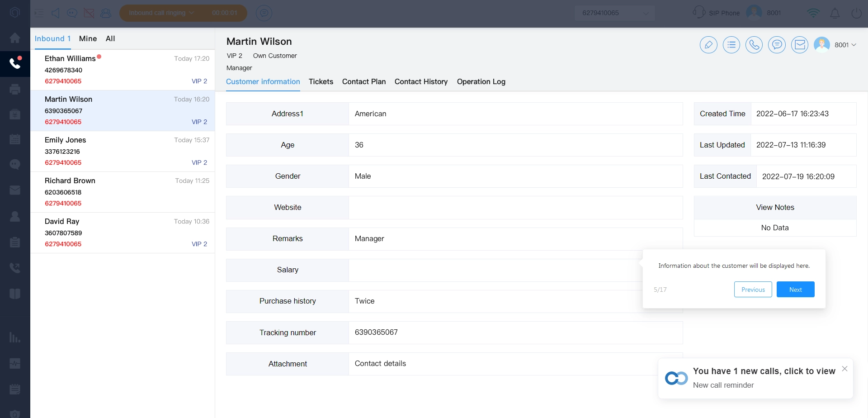Open the Contact details attachment
The width and height of the screenshot is (868, 418).
[x=380, y=364]
